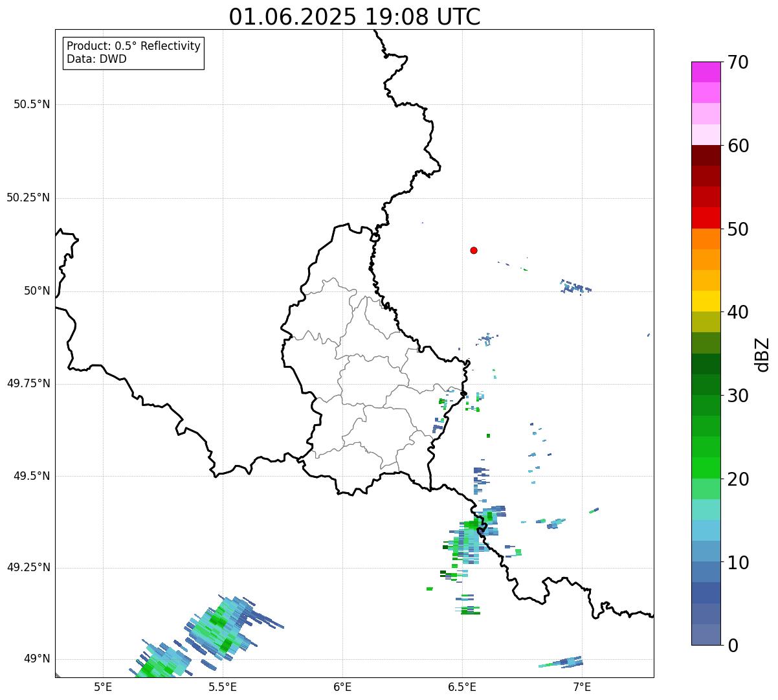The width and height of the screenshot is (778, 700).
Task: Click the '7°E' longitude label
Action: pyautogui.click(x=582, y=686)
